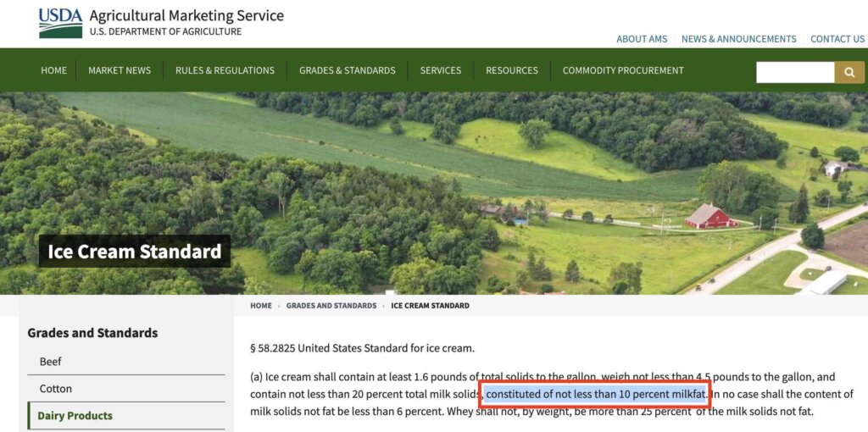Open the Grades & Standards menu
The height and width of the screenshot is (432, 868).
click(348, 70)
